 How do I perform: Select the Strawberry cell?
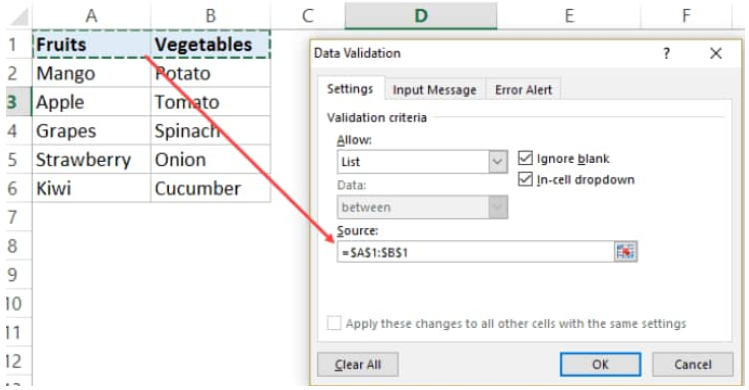(x=91, y=160)
